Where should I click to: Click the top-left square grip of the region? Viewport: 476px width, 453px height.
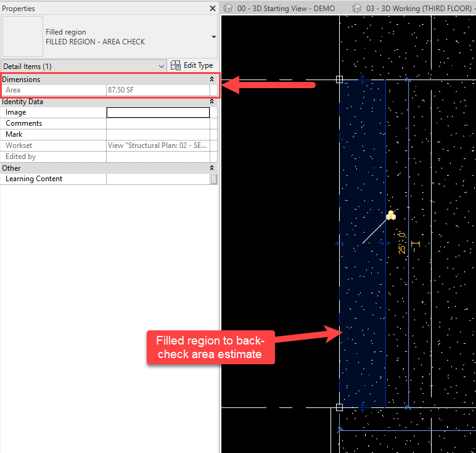click(339, 80)
